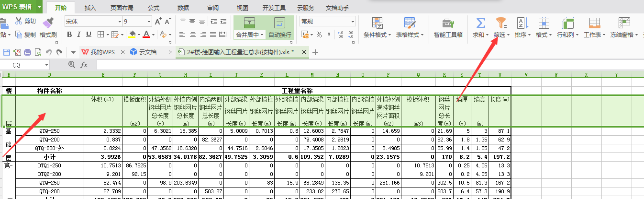The image size is (644, 199).
Task: Decrease decimal places
Action: 352,35
